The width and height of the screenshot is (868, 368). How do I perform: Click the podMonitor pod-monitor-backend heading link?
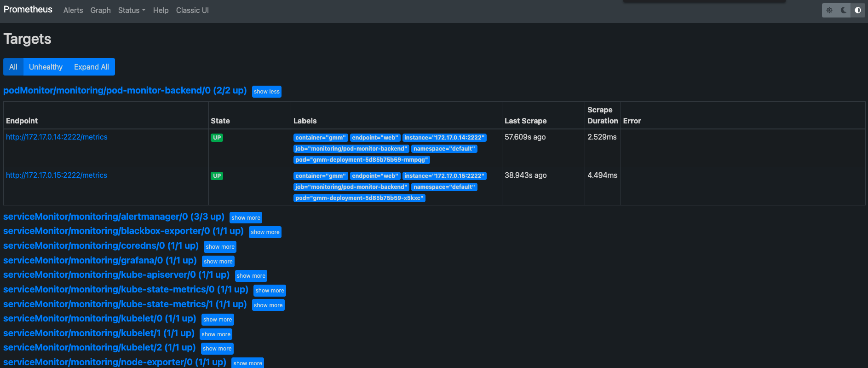tap(125, 90)
